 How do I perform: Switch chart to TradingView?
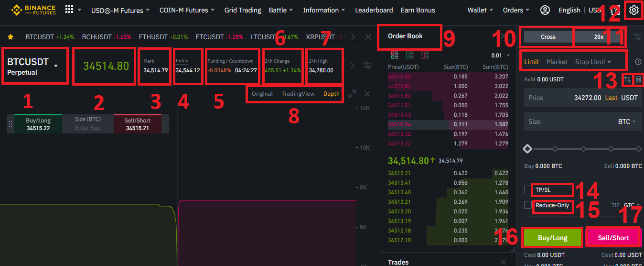coord(298,94)
